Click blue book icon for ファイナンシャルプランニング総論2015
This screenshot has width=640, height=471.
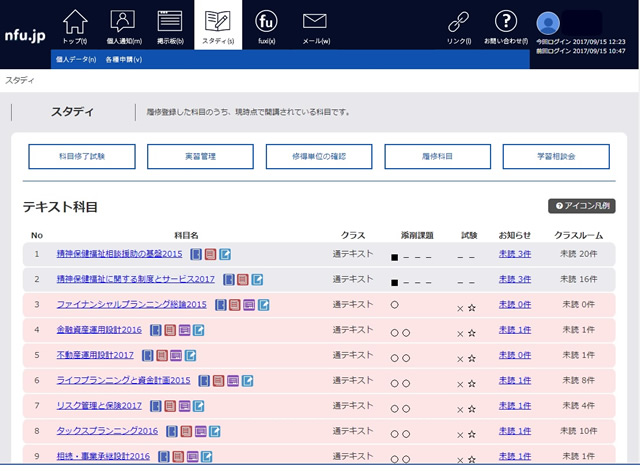221,305
